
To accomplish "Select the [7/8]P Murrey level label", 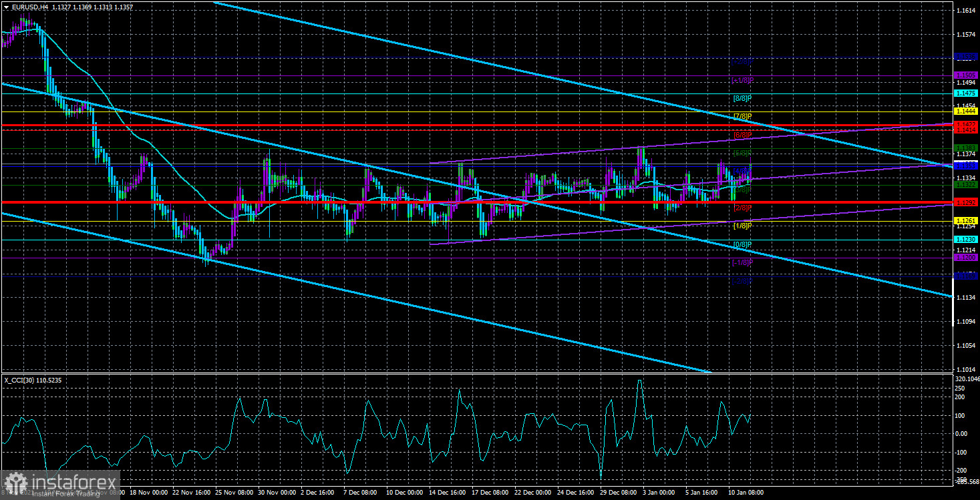I will click(x=743, y=117).
